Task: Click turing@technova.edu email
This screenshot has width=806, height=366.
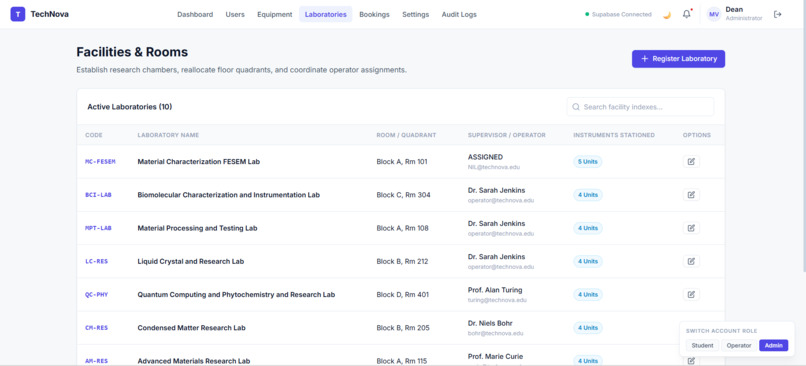Action: [x=497, y=300]
